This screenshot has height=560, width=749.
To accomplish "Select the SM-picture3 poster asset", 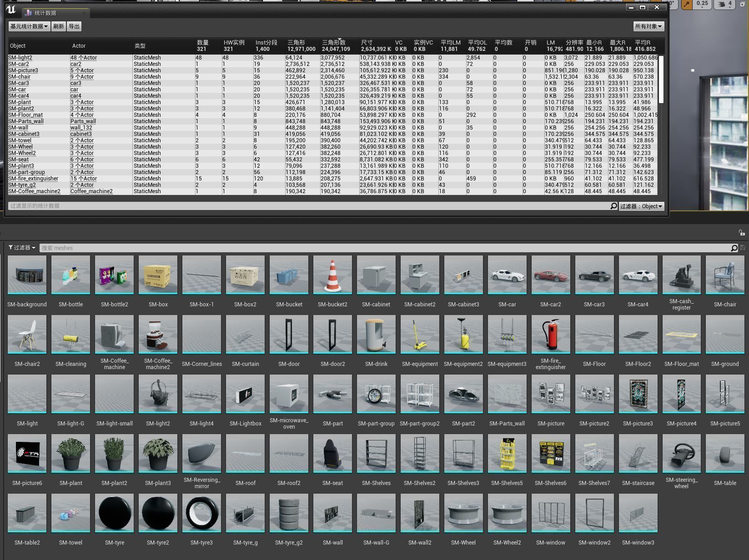I will tap(638, 394).
